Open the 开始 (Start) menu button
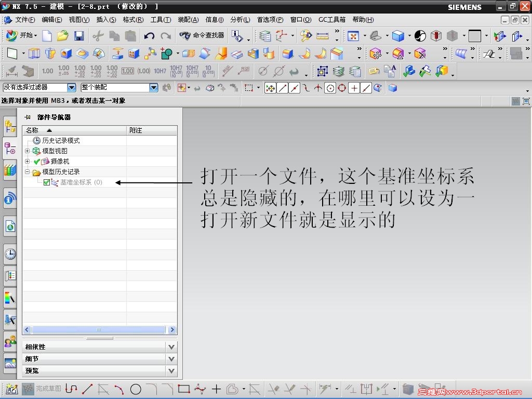 21,35
